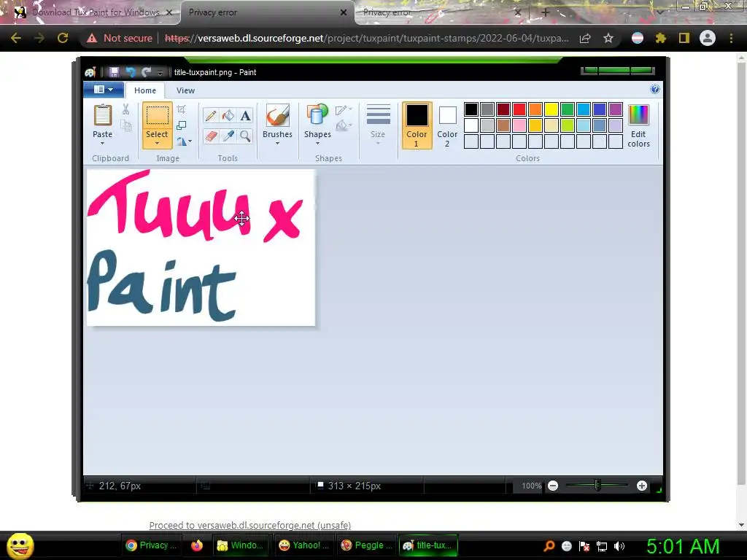Image resolution: width=747 pixels, height=560 pixels.
Task: Switch to the View ribbon tab
Action: [185, 90]
